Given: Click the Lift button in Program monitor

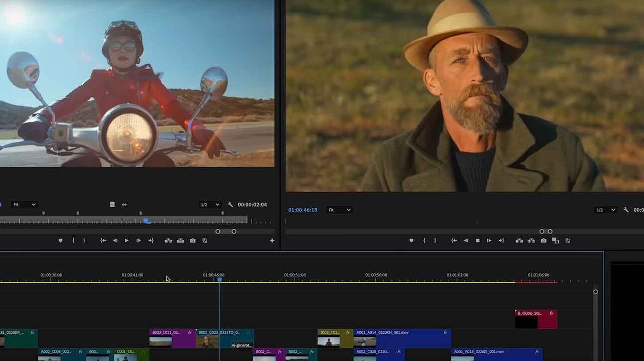Looking at the screenshot, I should [x=519, y=240].
